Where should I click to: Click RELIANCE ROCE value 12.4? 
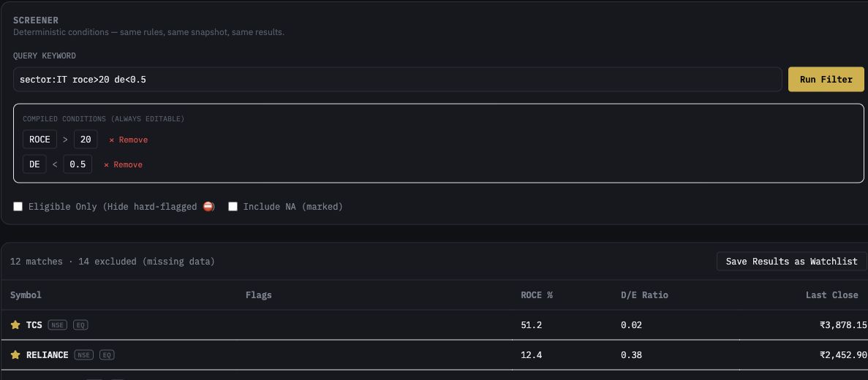[x=532, y=354]
